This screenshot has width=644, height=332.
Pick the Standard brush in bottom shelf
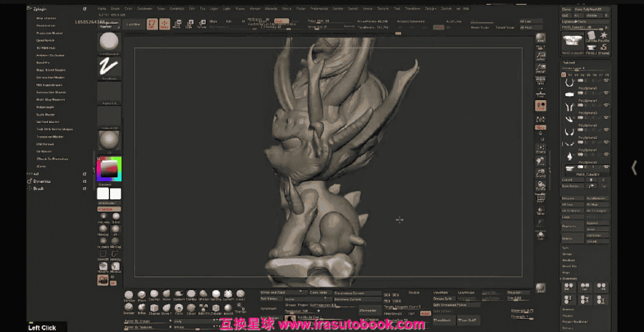coord(129,308)
